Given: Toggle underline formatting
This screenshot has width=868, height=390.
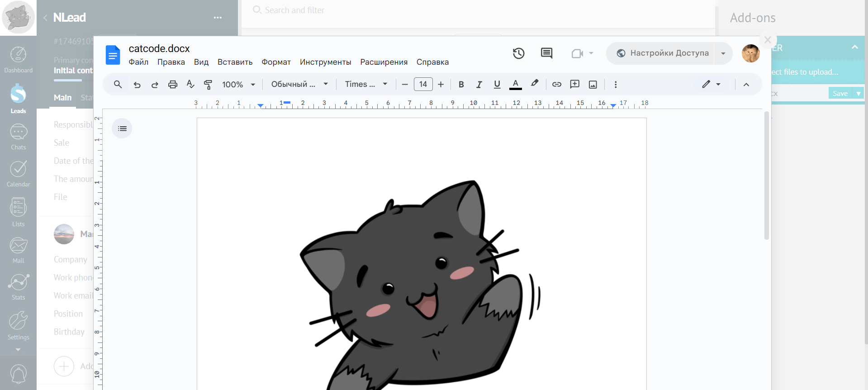Looking at the screenshot, I should 497,84.
